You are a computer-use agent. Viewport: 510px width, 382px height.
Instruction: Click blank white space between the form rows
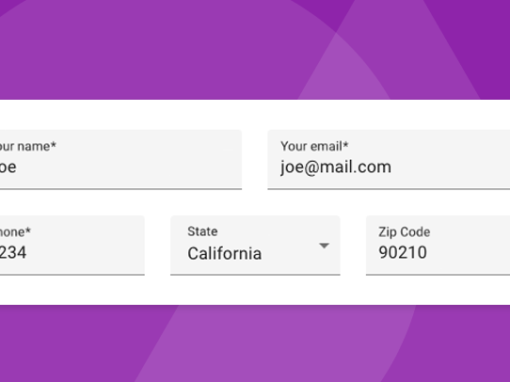click(255, 202)
